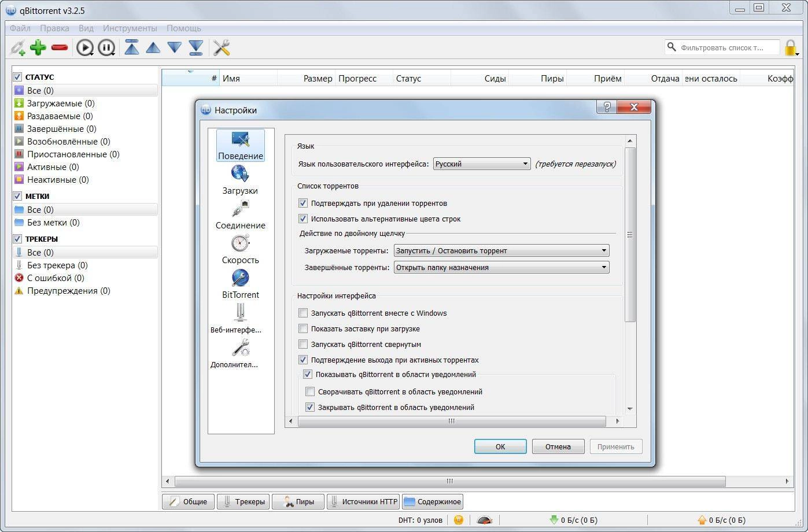This screenshot has height=532, width=808.
Task: Click the yellow lock icon in toolbar
Action: [x=791, y=48]
